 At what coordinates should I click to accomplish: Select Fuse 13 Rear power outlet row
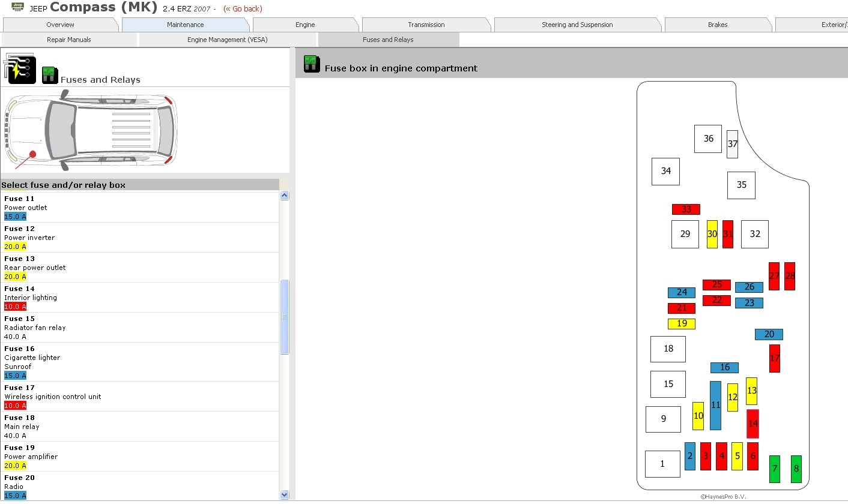click(140, 268)
